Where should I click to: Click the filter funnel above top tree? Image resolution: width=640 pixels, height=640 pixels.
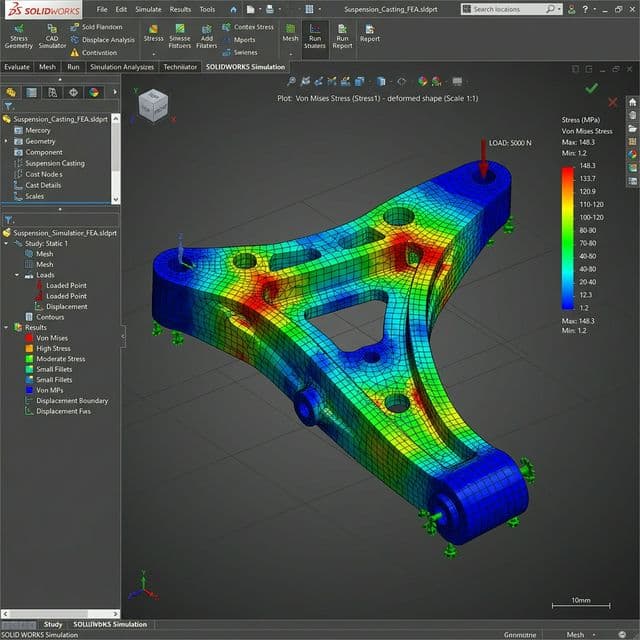coord(8,106)
